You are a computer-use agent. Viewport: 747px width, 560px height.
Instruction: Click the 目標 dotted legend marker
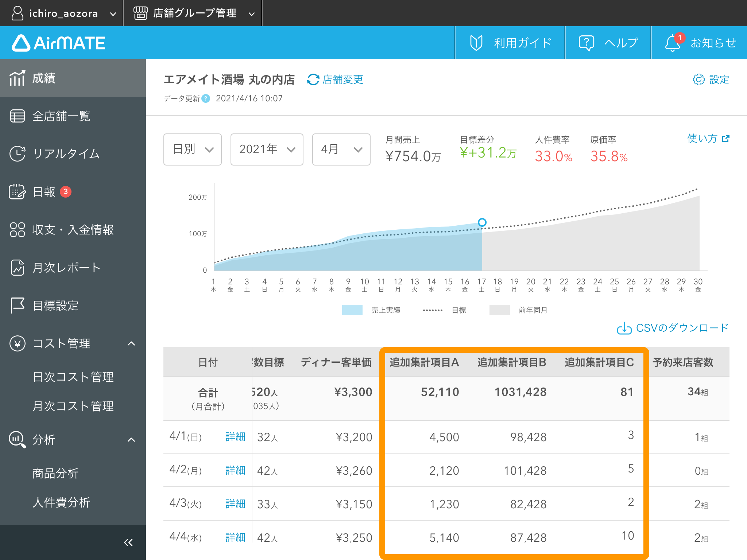pyautogui.click(x=433, y=310)
